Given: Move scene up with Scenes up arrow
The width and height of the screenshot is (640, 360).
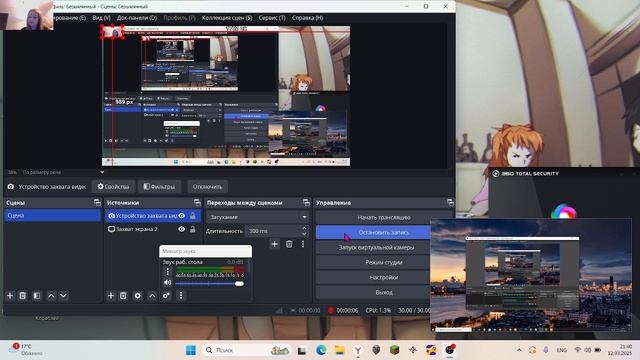Looking at the screenshot, I should (x=51, y=296).
